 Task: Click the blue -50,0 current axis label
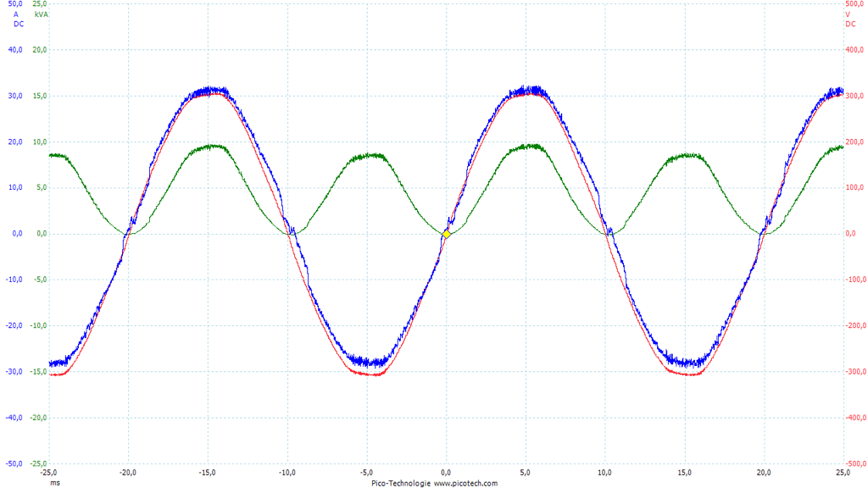coord(14,463)
